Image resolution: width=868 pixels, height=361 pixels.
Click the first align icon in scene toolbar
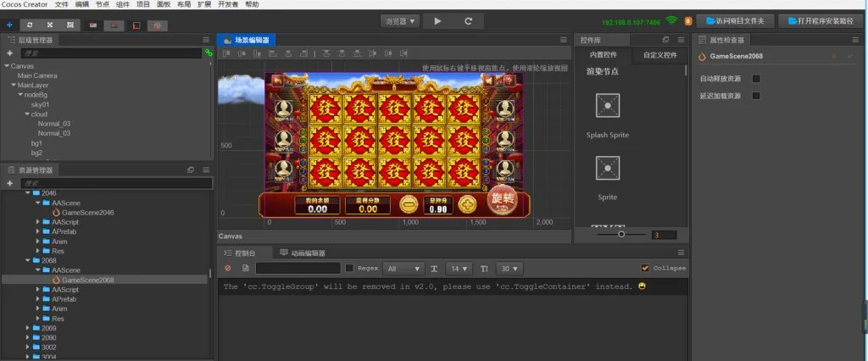pyautogui.click(x=225, y=53)
